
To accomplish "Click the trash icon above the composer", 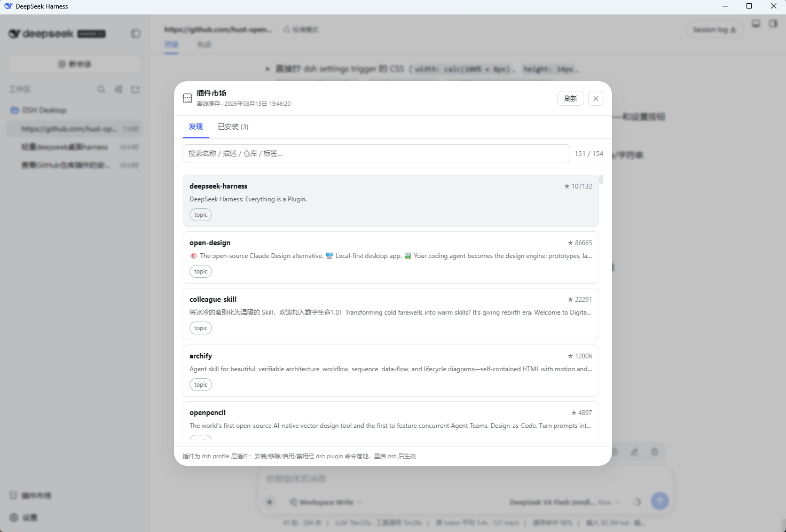I will pyautogui.click(x=655, y=452).
